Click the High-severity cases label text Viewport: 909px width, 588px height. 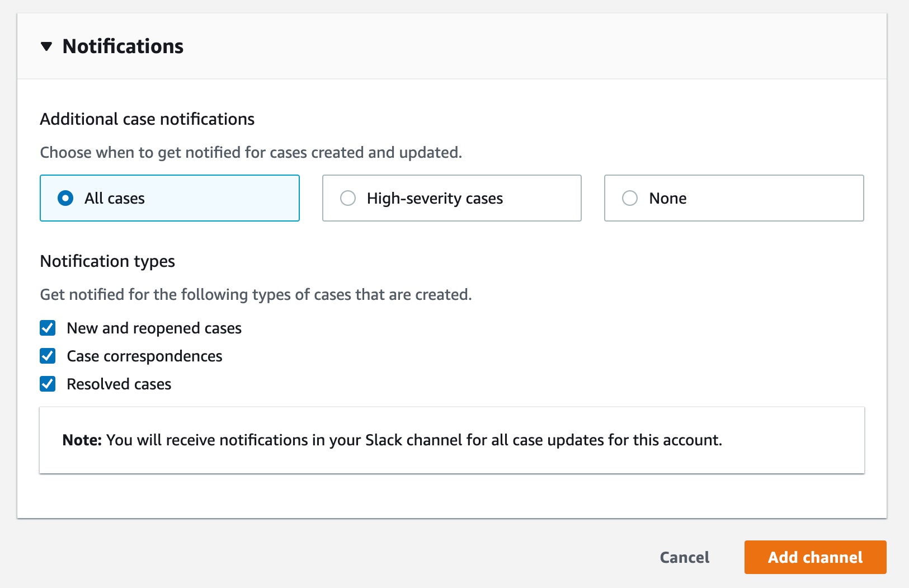pos(435,199)
